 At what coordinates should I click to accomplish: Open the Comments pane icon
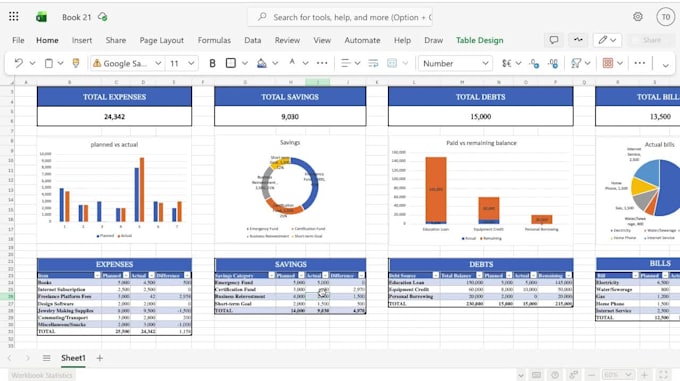[554, 40]
